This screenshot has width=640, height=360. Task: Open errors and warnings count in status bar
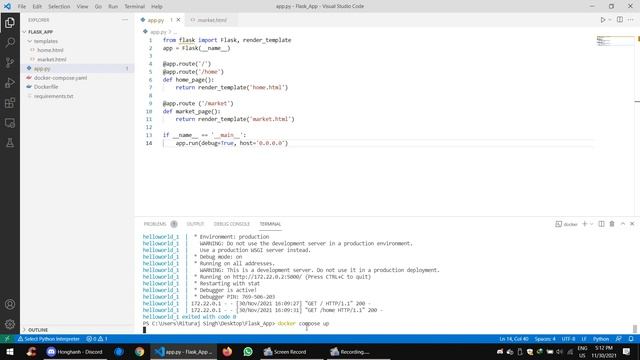[97, 339]
